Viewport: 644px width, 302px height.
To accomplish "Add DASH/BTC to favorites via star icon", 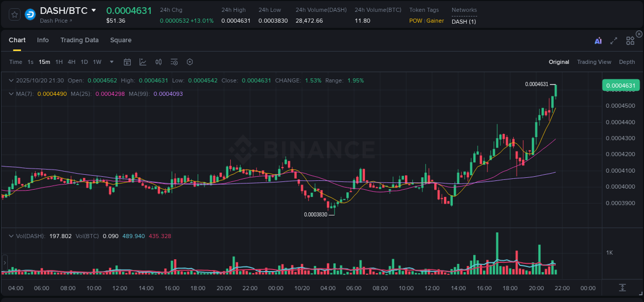I will [x=14, y=14].
